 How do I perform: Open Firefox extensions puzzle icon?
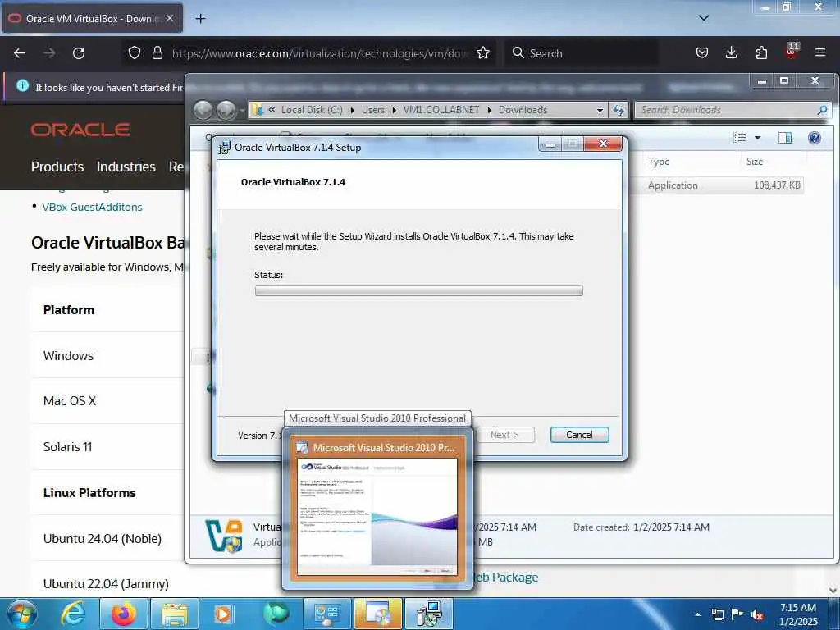pos(761,52)
